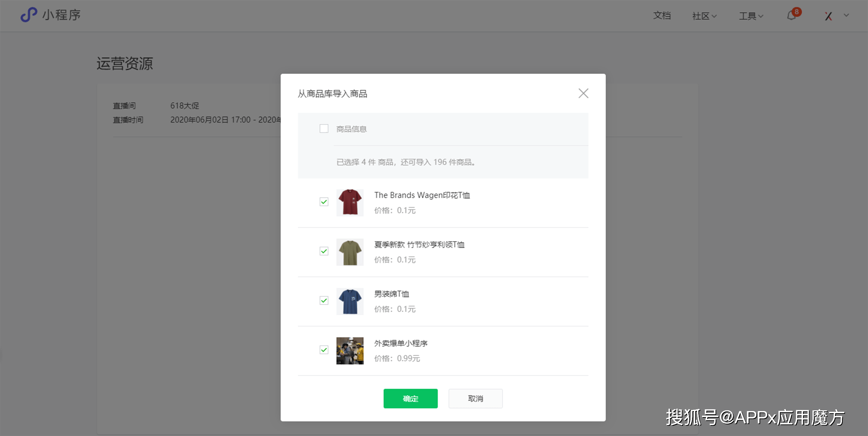Click the blue 男装绵T恤 thumbnail
Screen dimensions: 868x436
pyautogui.click(x=350, y=301)
